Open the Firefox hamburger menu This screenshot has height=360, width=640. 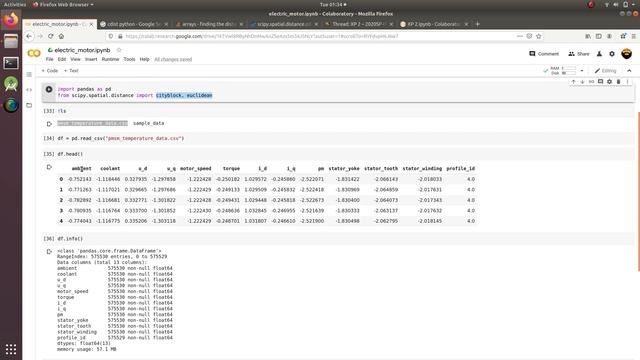pyautogui.click(x=634, y=36)
